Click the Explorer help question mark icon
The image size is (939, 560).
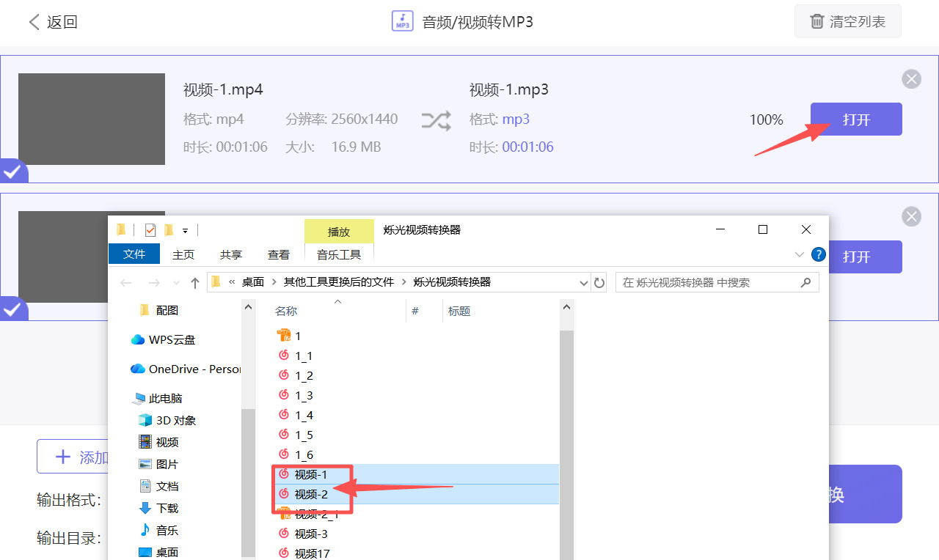pyautogui.click(x=819, y=254)
